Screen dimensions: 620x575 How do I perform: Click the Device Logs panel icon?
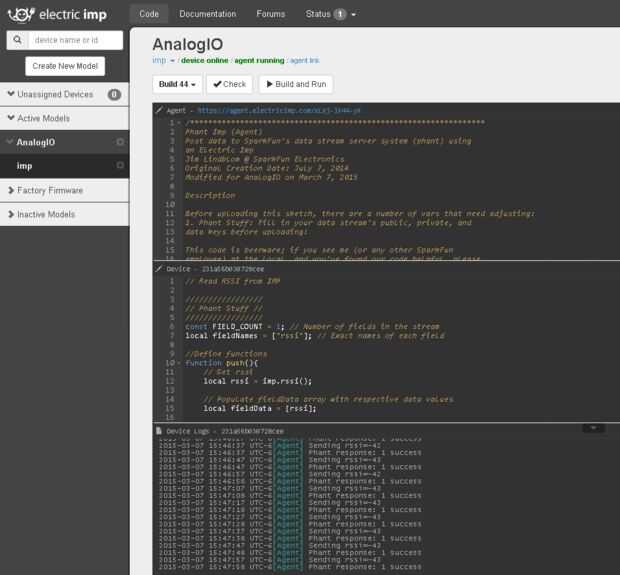[x=158, y=430]
